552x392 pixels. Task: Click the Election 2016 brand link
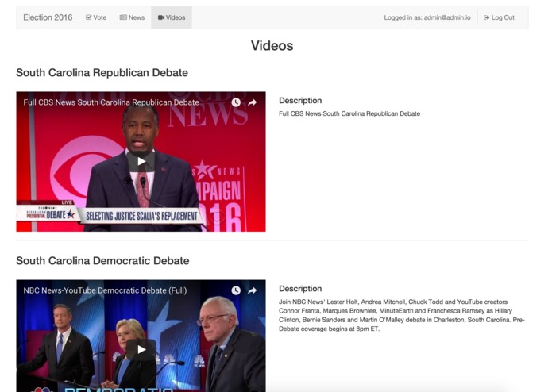tap(48, 17)
